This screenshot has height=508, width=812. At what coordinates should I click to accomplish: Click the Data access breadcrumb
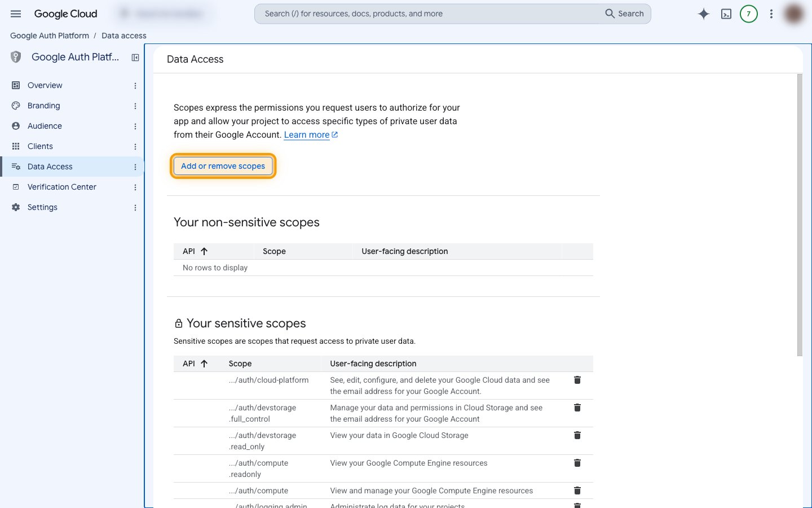point(123,36)
